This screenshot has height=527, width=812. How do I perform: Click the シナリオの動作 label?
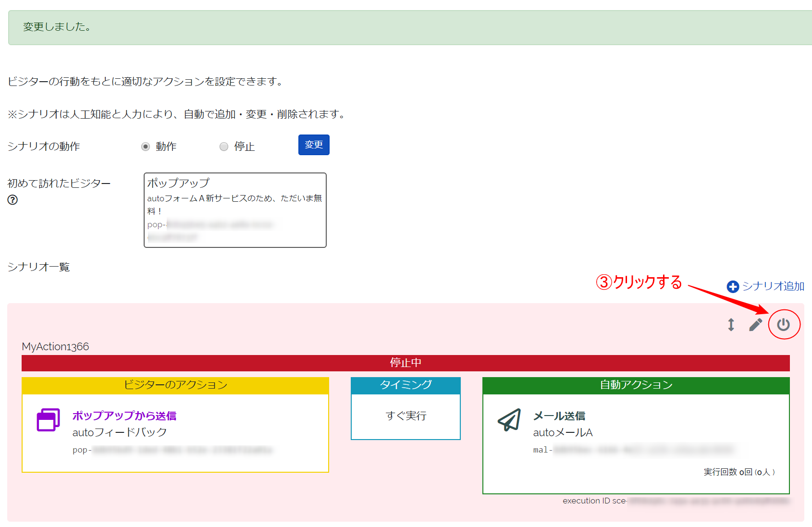click(x=44, y=147)
